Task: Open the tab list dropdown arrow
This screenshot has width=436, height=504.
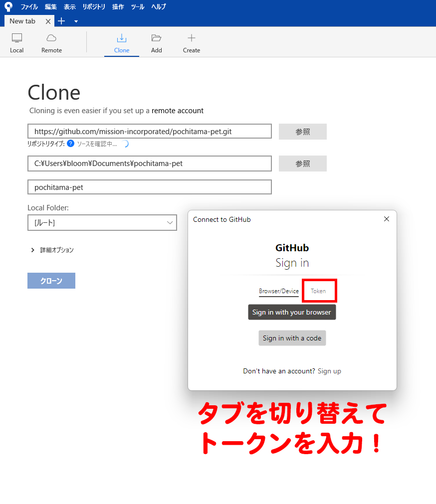Action: [76, 21]
